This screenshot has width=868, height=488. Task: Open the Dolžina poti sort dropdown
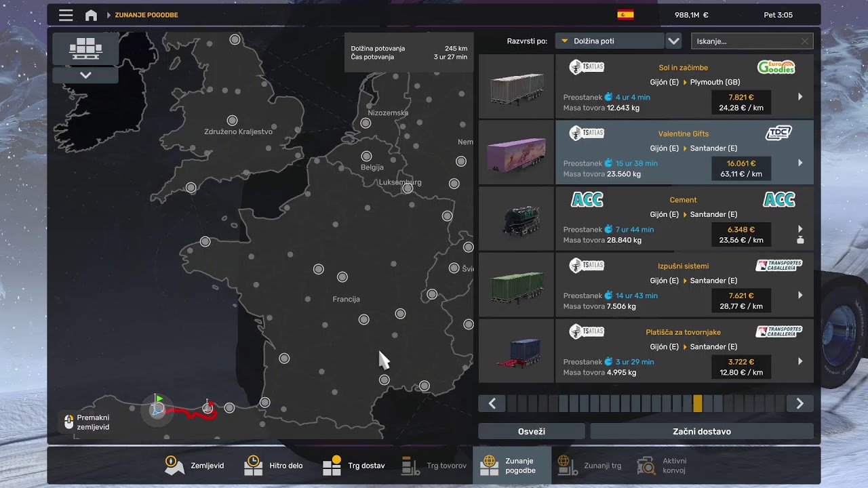(x=609, y=41)
